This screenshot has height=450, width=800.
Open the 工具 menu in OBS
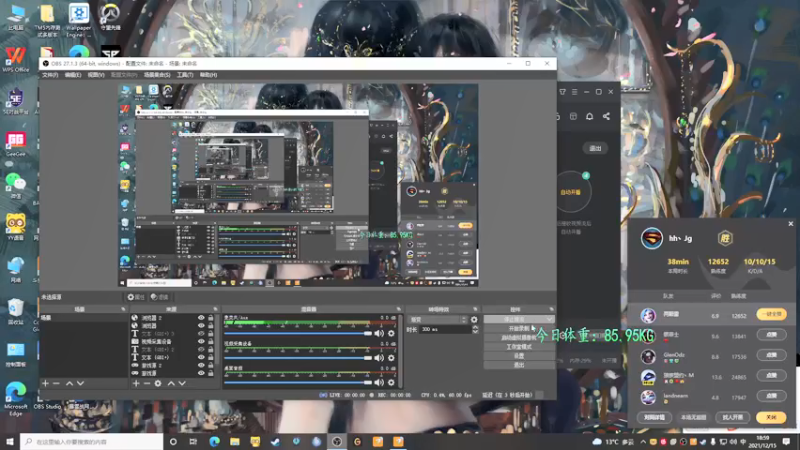click(184, 75)
